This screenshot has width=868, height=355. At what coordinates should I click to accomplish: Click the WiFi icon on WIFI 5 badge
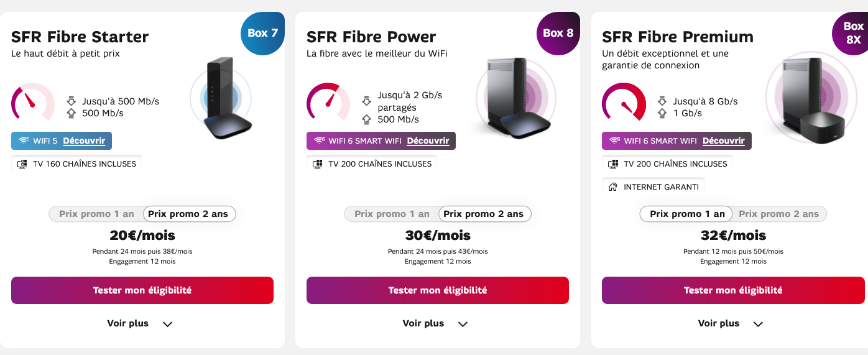click(x=24, y=141)
